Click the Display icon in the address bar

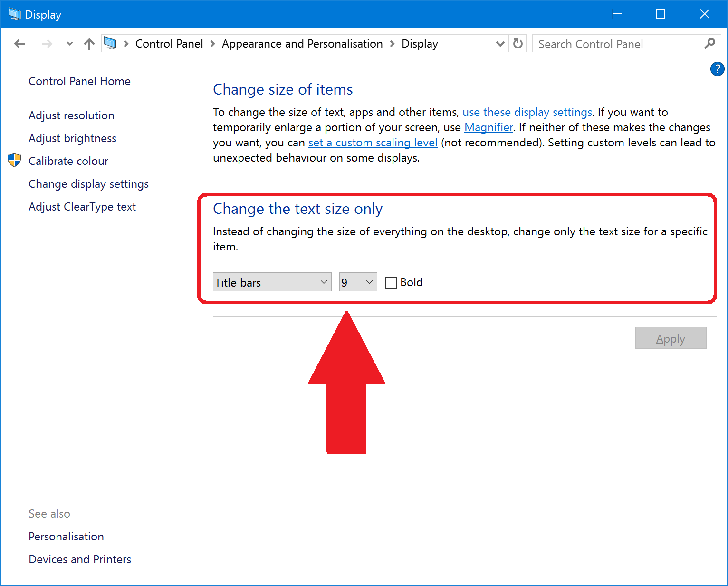tap(110, 43)
